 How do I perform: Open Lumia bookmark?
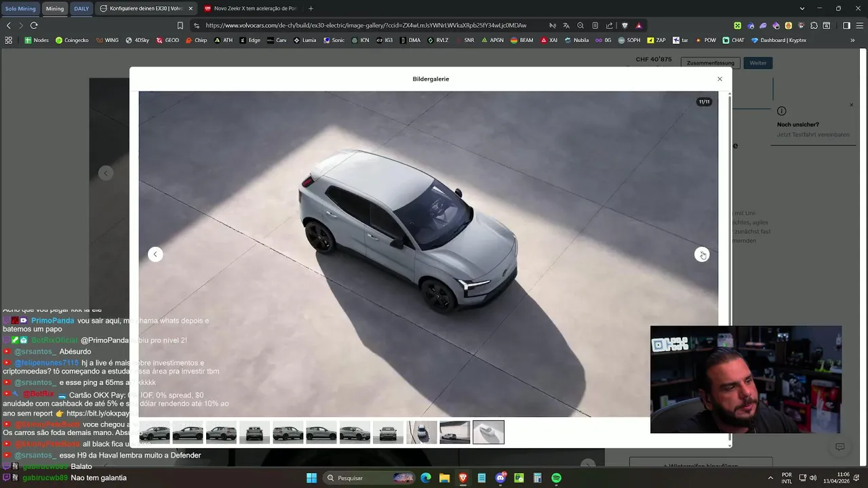(x=304, y=40)
